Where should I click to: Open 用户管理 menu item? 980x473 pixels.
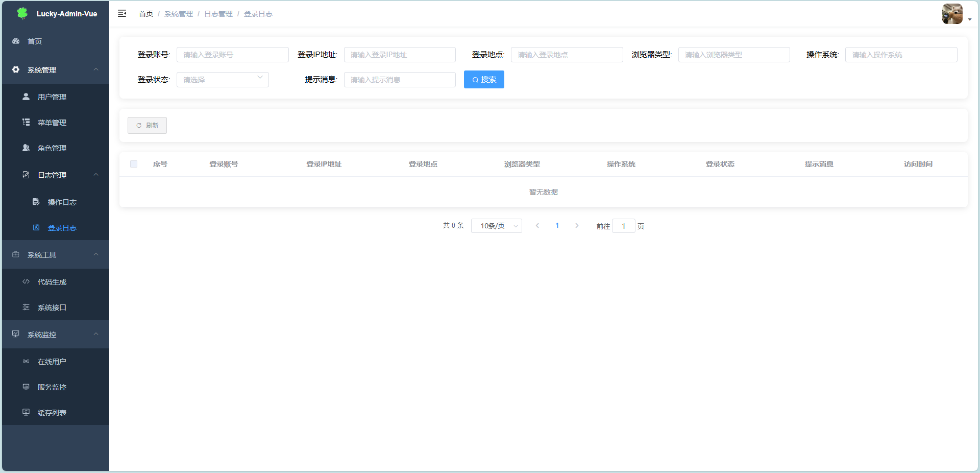[x=56, y=97]
